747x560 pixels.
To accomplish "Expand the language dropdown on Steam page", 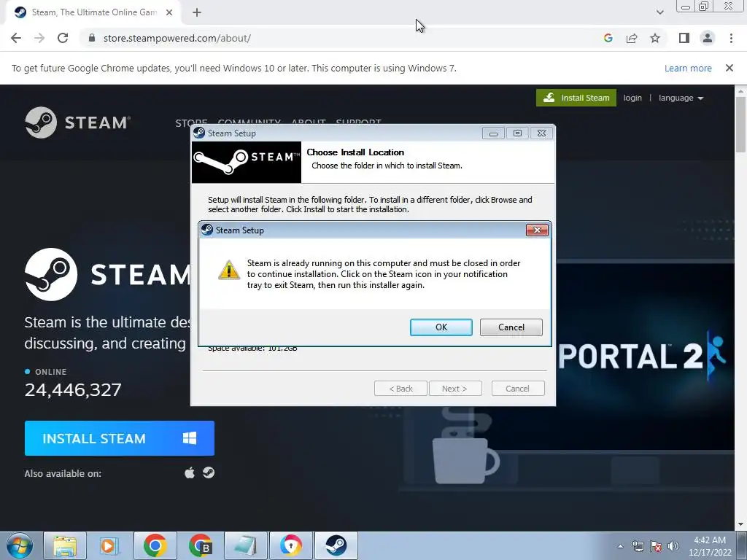I will [x=681, y=98].
